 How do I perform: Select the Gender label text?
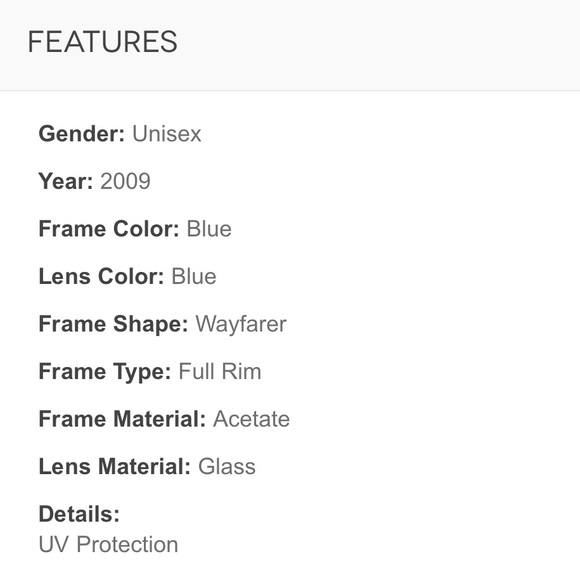tap(82, 134)
